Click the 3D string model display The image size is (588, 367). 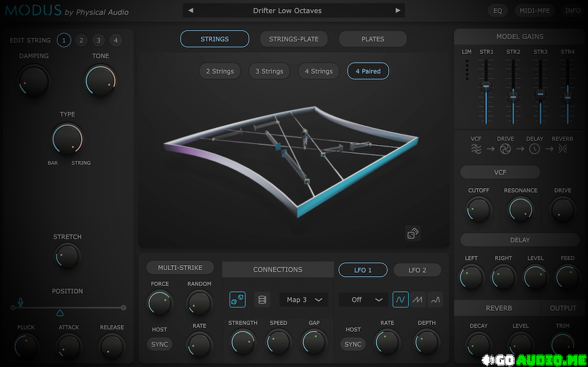click(292, 161)
